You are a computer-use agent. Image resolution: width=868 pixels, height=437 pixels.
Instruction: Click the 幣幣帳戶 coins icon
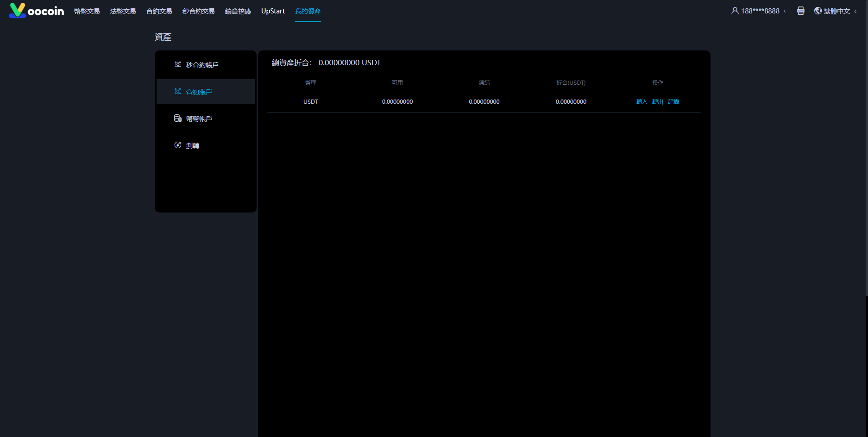(178, 118)
